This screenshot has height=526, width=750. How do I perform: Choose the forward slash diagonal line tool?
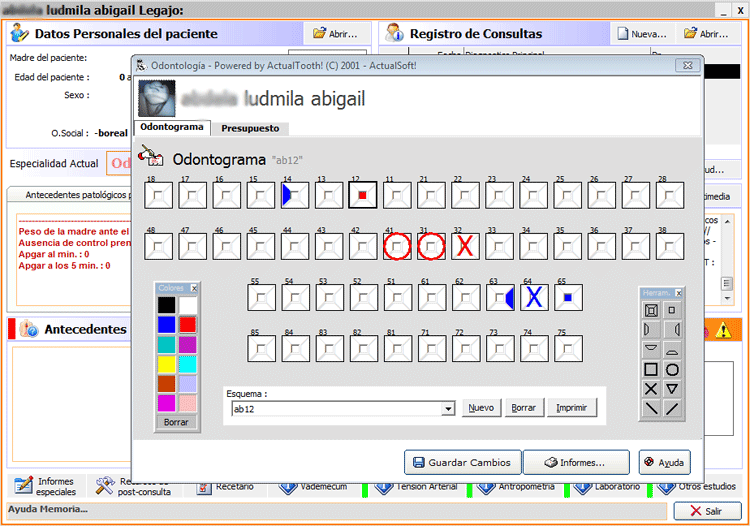[672, 408]
